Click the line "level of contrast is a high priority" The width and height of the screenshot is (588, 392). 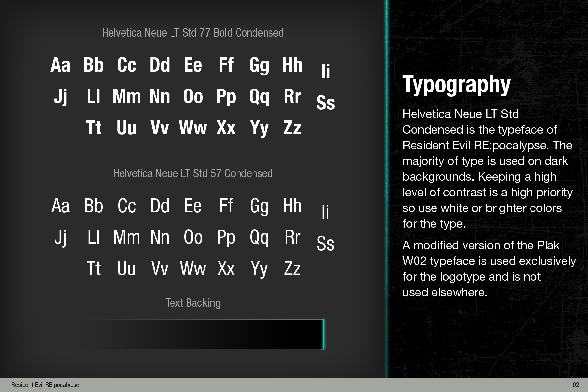click(x=487, y=192)
